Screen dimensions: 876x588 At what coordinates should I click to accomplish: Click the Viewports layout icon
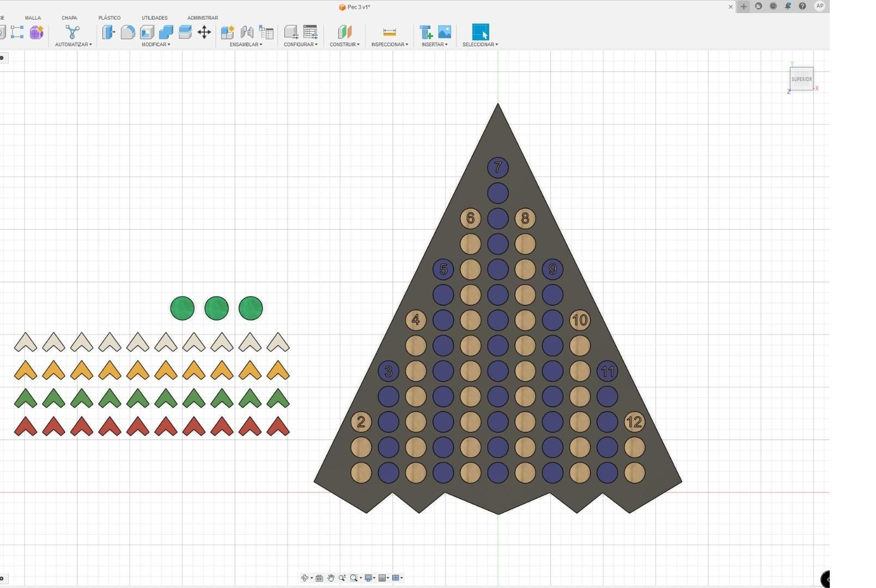(396, 578)
